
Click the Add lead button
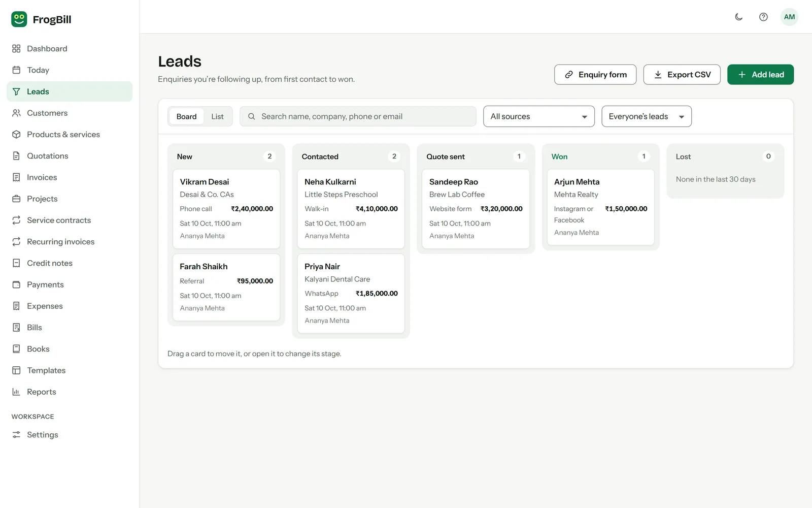point(760,75)
